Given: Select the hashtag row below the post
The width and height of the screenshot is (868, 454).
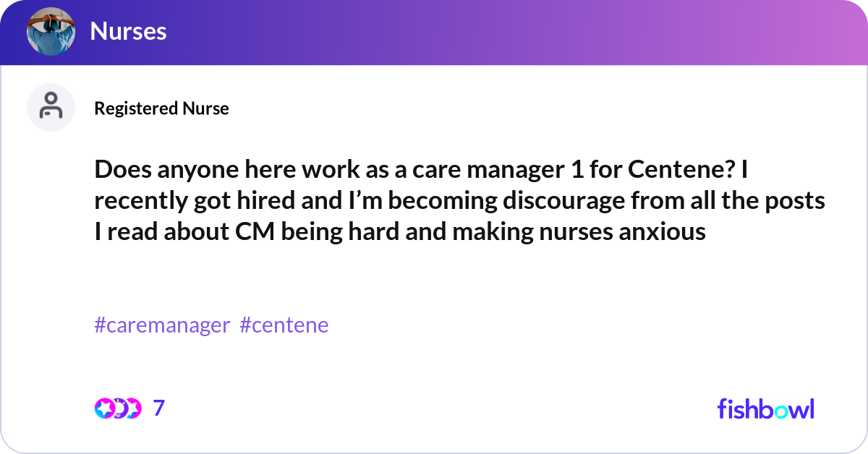Looking at the screenshot, I should (210, 325).
